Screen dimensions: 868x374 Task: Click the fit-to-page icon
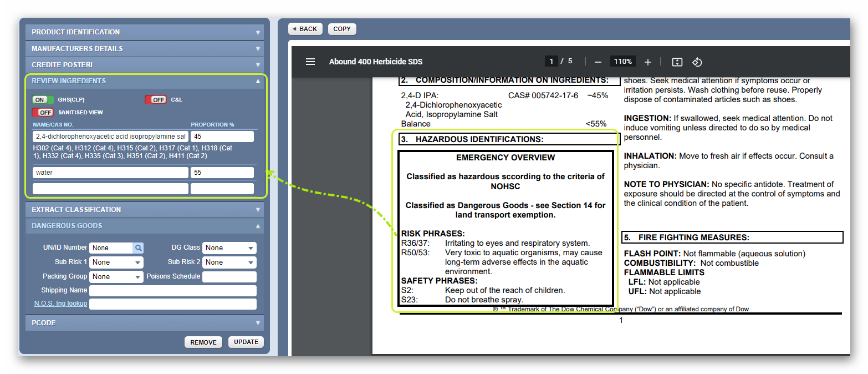point(677,62)
